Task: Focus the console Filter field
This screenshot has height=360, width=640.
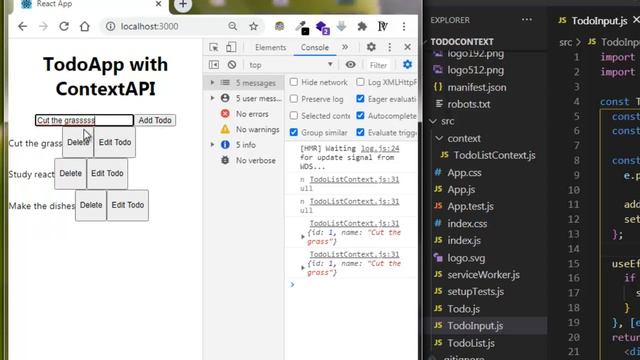Action: pos(378,65)
